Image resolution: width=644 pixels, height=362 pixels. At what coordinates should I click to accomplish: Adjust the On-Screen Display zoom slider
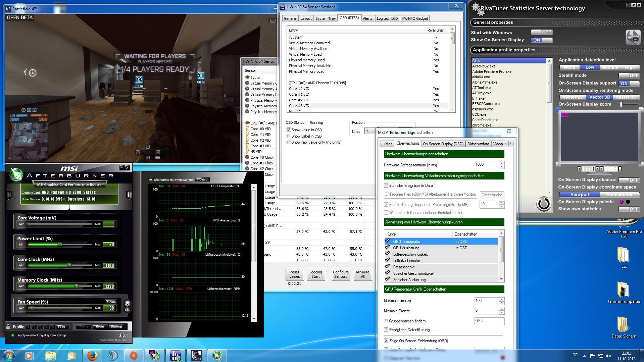622,104
